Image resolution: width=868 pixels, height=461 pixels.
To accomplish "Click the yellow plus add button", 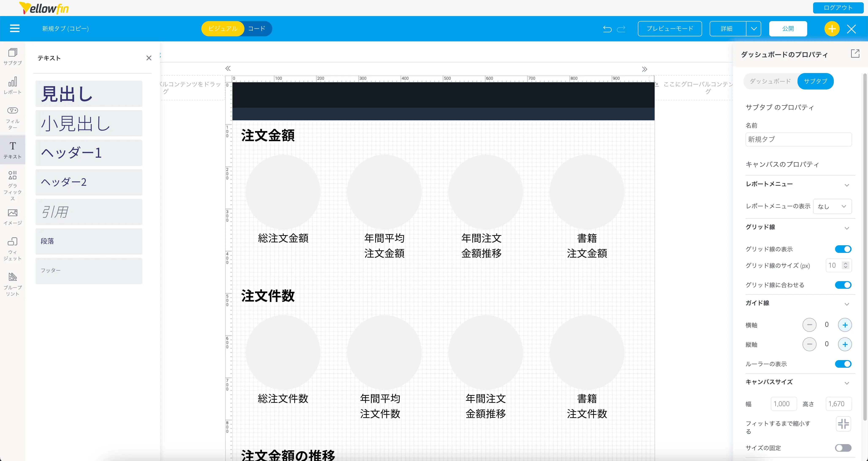I will coord(832,29).
